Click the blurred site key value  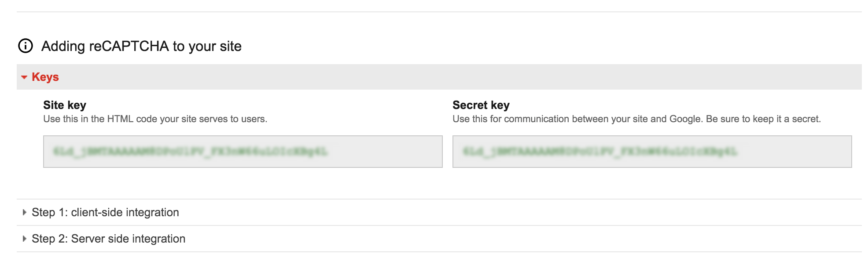(x=191, y=152)
